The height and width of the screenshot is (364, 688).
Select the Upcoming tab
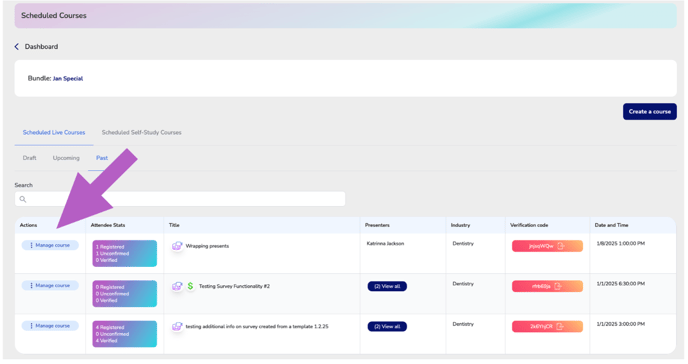point(66,158)
